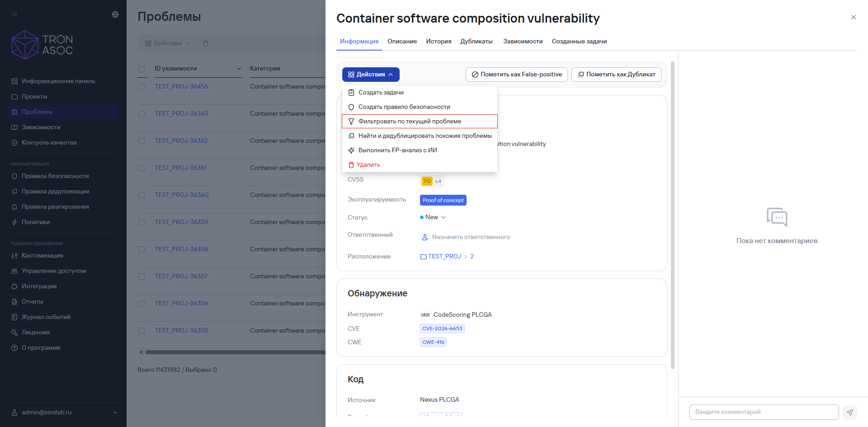Screen dimensions: 868x427
Task: Open Информационная панель dashboard icon
Action: pyautogui.click(x=14, y=81)
